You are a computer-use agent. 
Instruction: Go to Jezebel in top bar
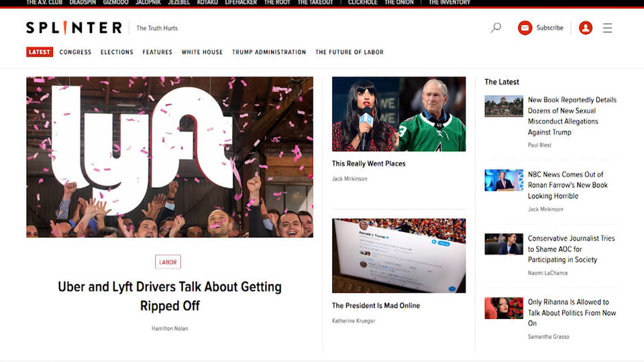[x=178, y=3]
